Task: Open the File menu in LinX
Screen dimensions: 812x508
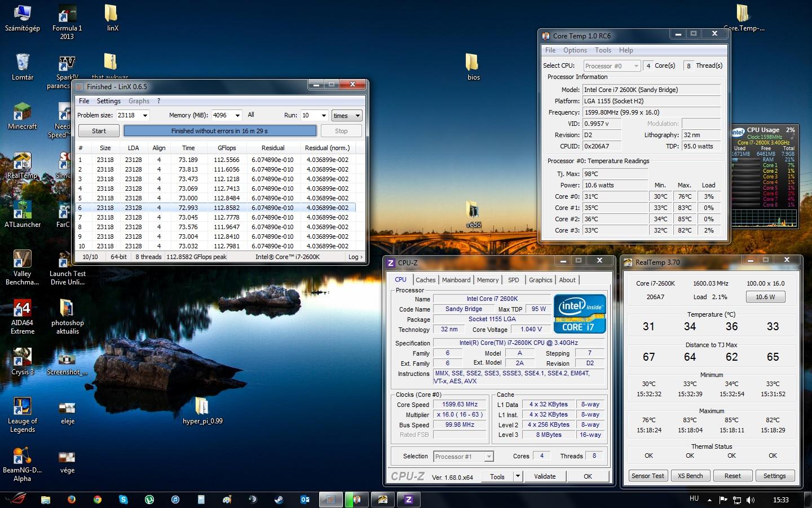Action: (x=84, y=101)
